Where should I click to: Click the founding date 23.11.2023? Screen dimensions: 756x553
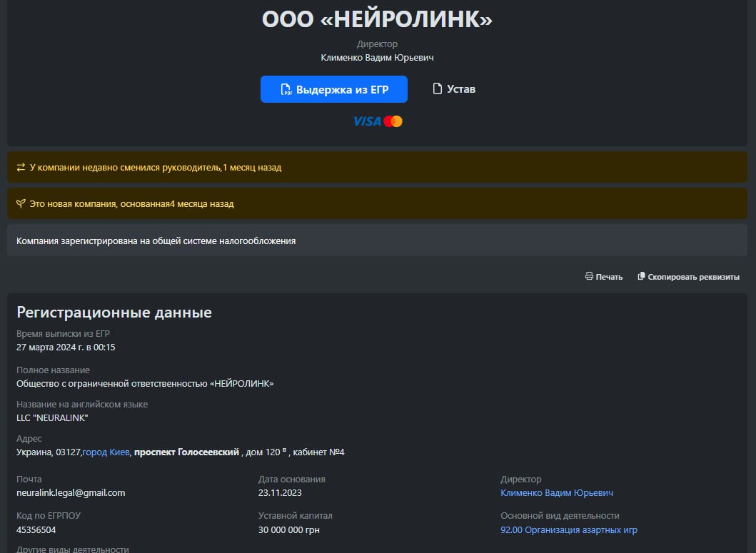click(280, 493)
